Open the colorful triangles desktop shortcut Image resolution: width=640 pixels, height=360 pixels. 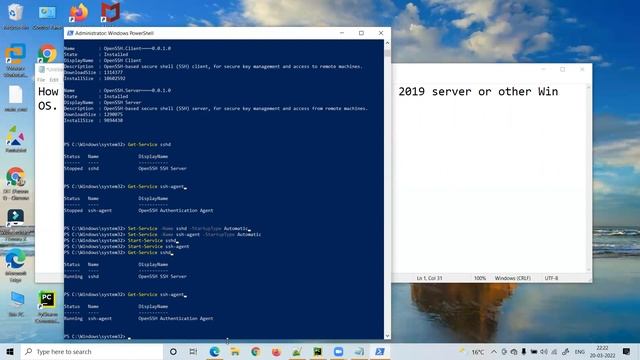click(16, 138)
